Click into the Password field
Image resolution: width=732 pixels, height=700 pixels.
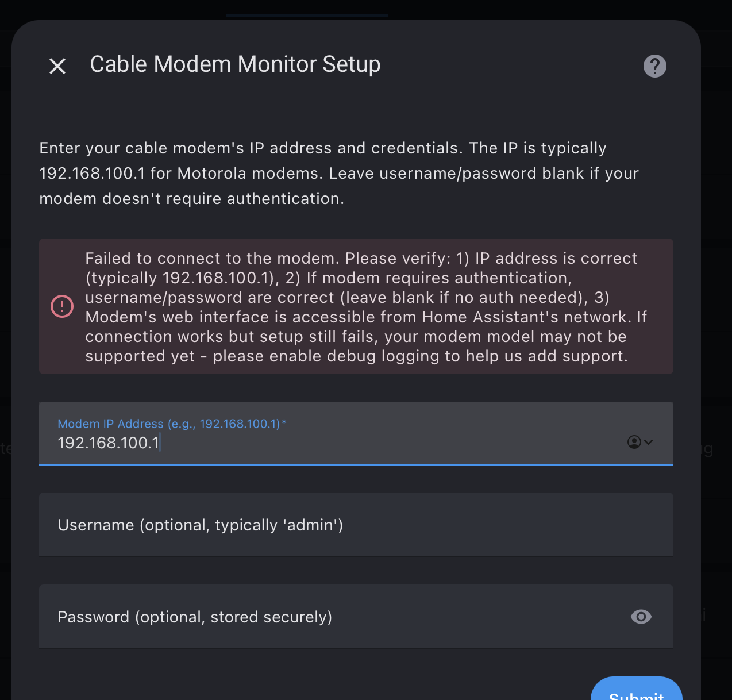[333, 617]
